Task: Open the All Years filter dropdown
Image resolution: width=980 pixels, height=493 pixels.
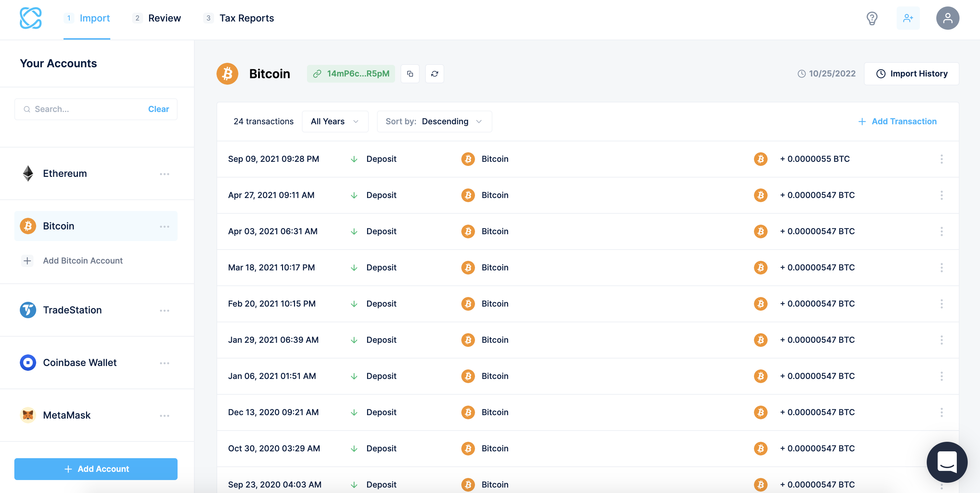Action: coord(335,121)
